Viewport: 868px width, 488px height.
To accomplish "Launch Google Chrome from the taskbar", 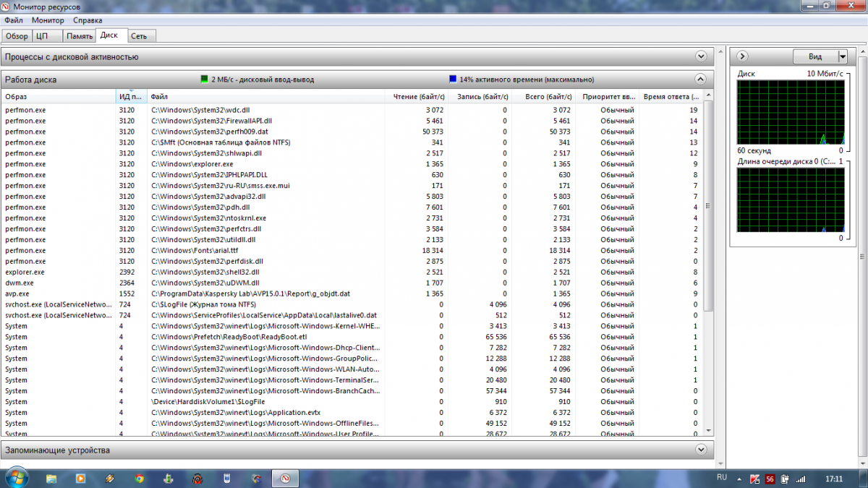I will click(138, 478).
